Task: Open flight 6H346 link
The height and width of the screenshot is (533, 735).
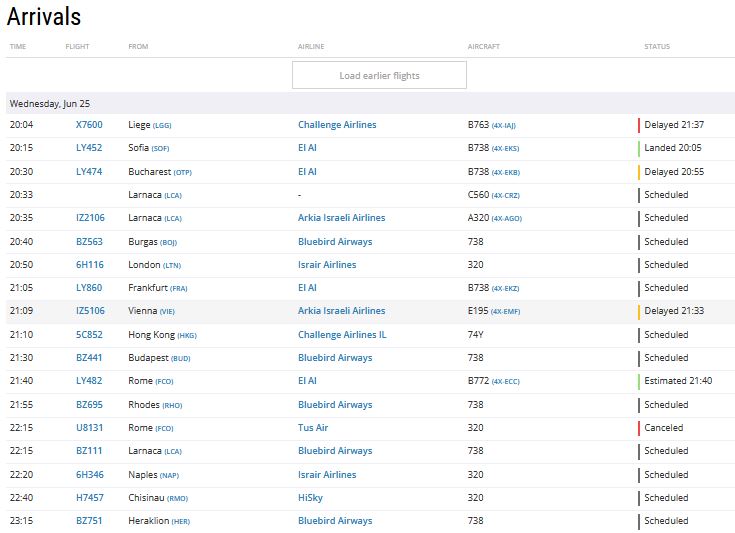Action: [90, 474]
